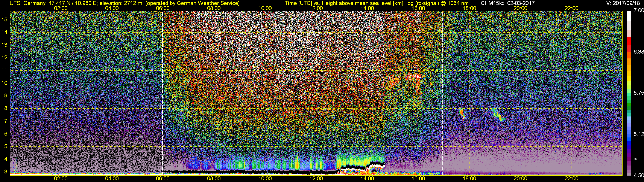The image size is (644, 182).
Task: Click "18:00" on the top time axis
Action: click(x=469, y=8)
